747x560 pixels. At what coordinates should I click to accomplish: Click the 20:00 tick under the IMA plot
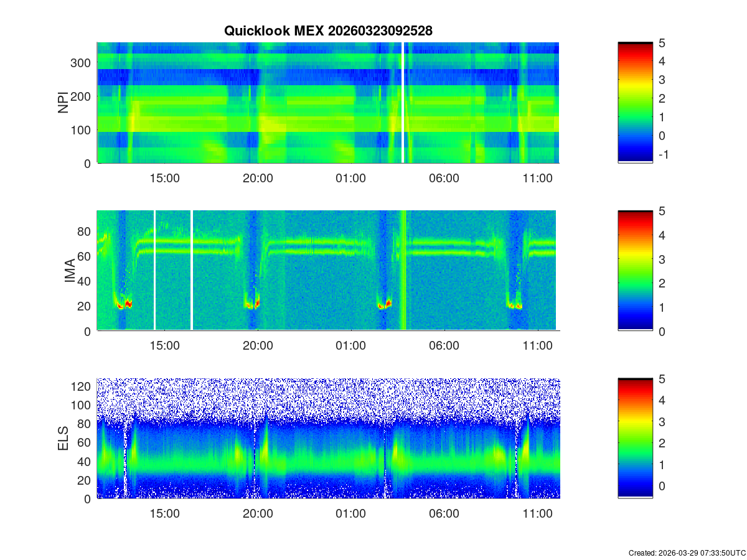pos(258,346)
